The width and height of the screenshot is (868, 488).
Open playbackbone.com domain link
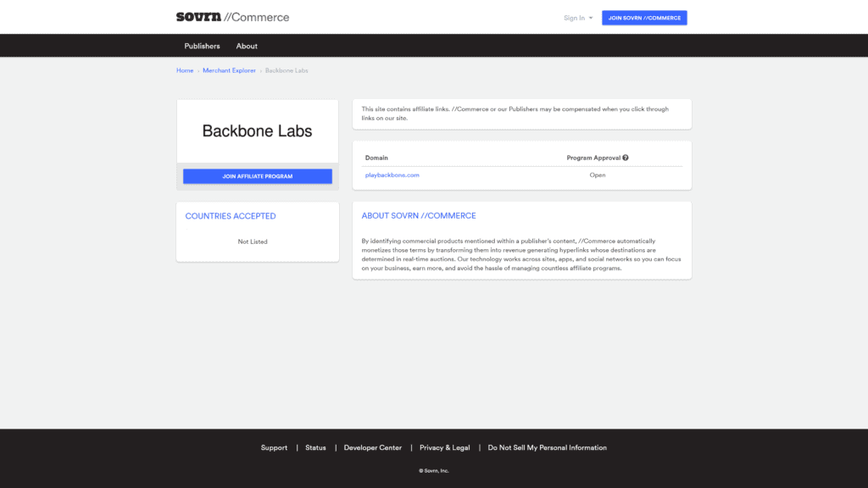(x=392, y=175)
